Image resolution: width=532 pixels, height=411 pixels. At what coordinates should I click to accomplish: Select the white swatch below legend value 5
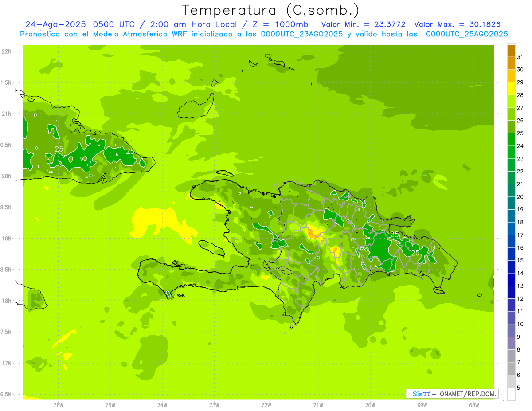point(511,394)
